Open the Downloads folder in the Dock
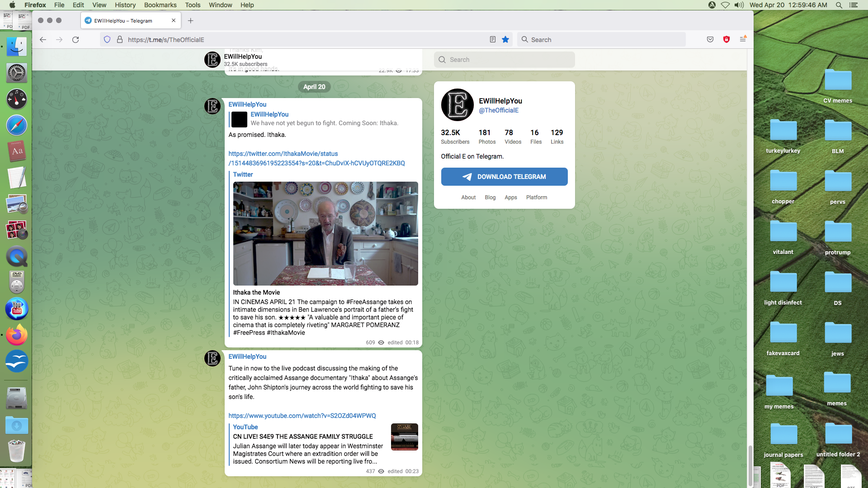This screenshot has width=868, height=488. [x=17, y=425]
